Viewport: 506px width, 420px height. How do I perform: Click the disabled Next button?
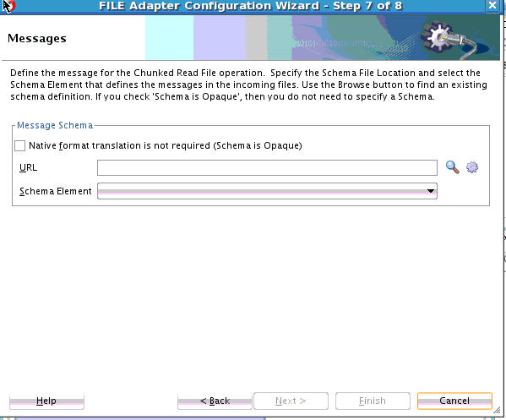click(x=291, y=401)
